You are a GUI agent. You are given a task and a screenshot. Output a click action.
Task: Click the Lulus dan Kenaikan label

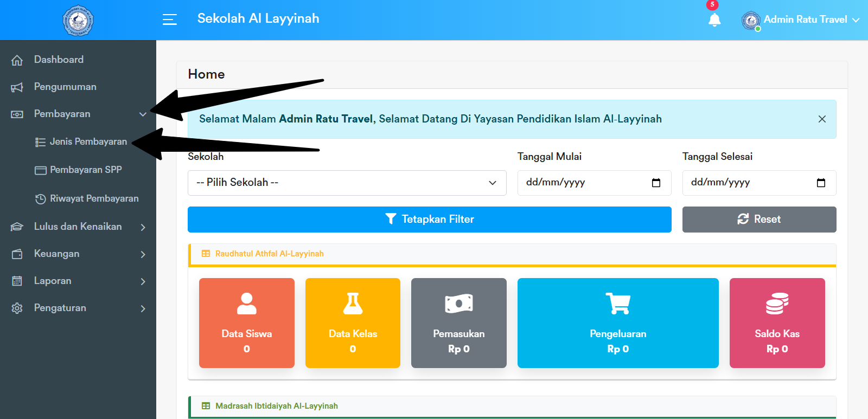pos(78,227)
